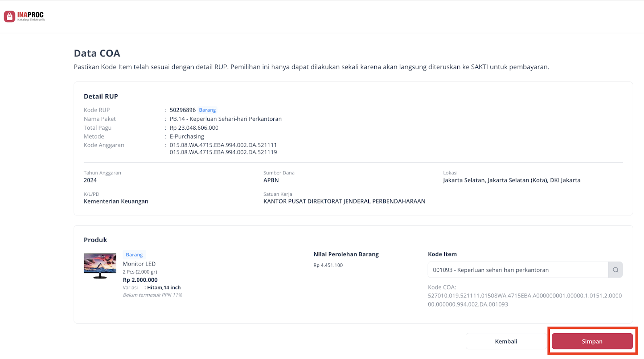This screenshot has width=644, height=359.
Task: Click the Data COA page heading
Action: coord(97,53)
